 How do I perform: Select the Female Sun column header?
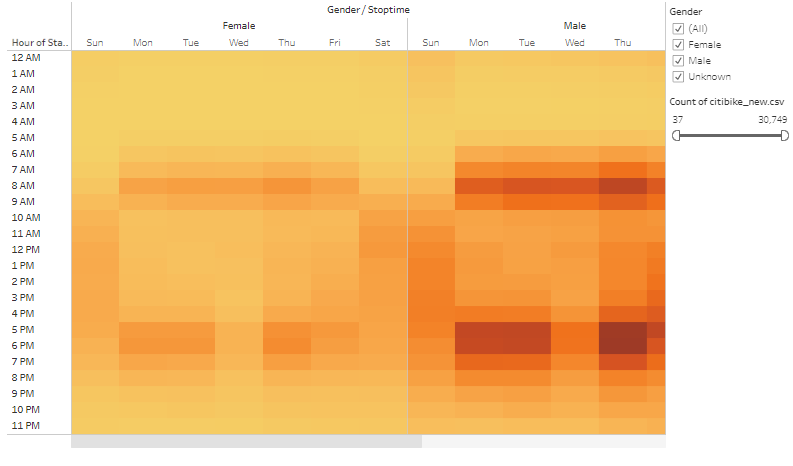pos(95,43)
